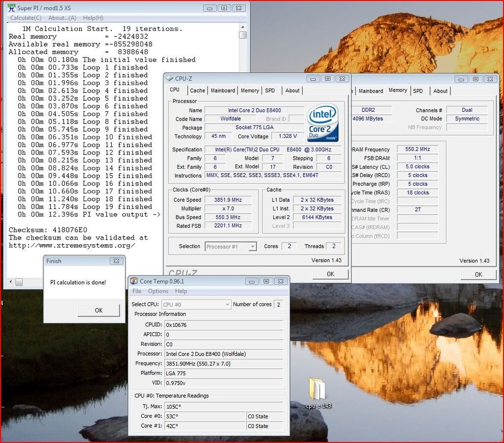Open About menu in Super PI
This screenshot has height=443, width=504.
63,18
